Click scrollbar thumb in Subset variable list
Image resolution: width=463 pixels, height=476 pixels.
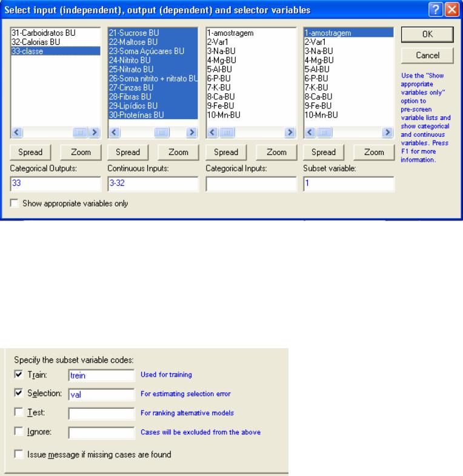click(324, 133)
